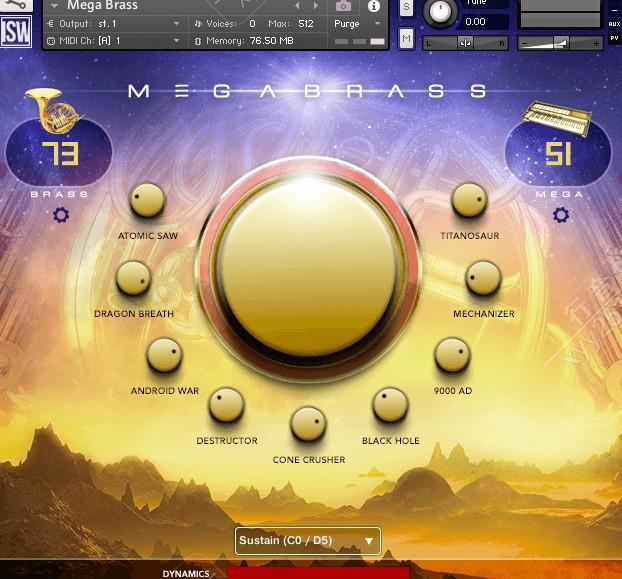This screenshot has height=579, width=622.
Task: Click the Destructor knob
Action: click(x=227, y=405)
